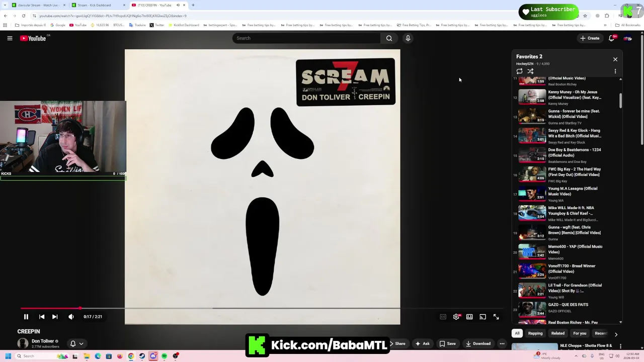The height and width of the screenshot is (362, 644).
Task: Open more actions ellipsis menu
Action: (x=502, y=344)
